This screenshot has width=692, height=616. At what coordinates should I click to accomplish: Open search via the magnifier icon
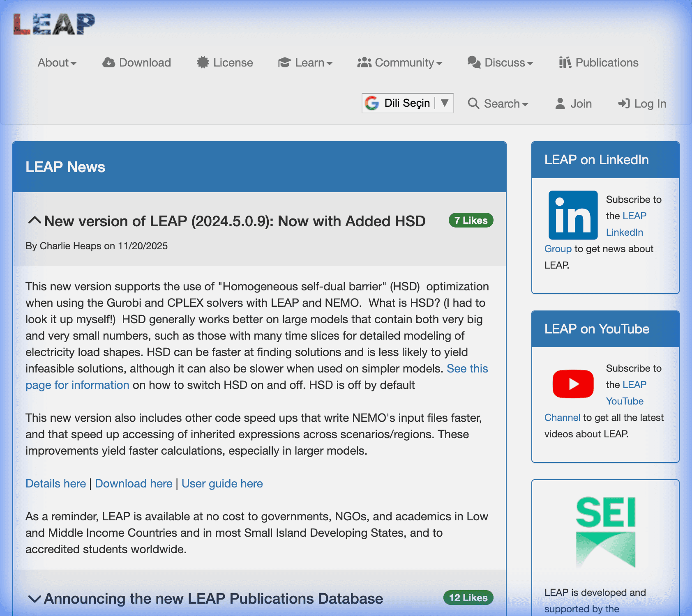point(474,103)
